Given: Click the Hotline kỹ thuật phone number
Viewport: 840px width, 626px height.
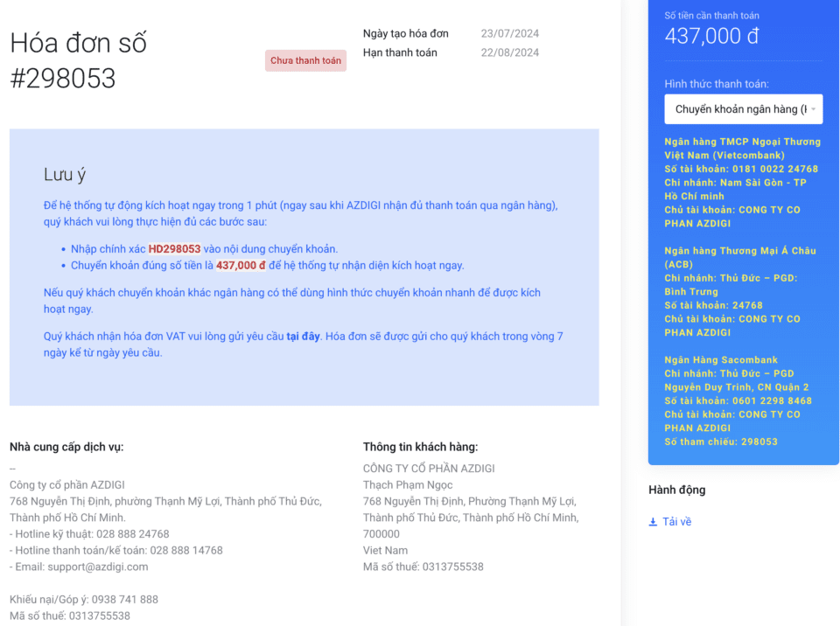Looking at the screenshot, I should (x=133, y=534).
